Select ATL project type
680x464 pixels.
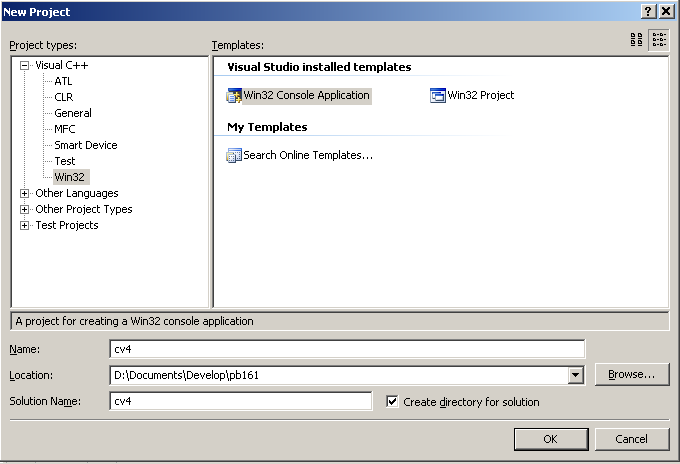(x=63, y=81)
